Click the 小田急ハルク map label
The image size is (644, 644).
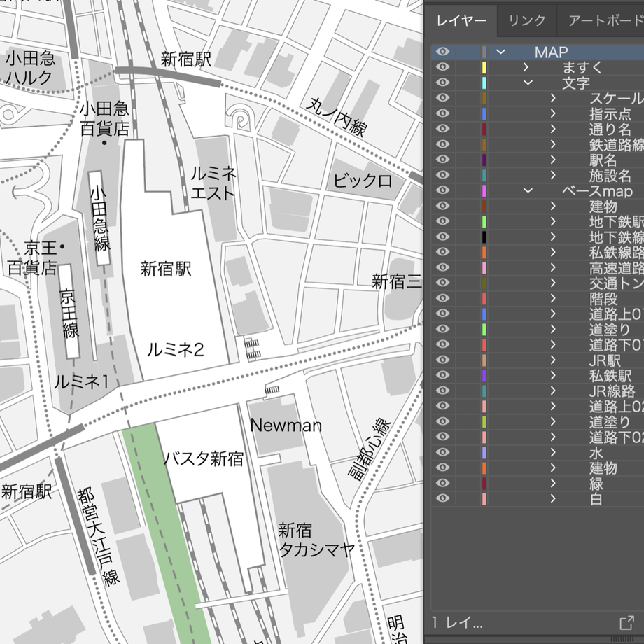tap(29, 68)
